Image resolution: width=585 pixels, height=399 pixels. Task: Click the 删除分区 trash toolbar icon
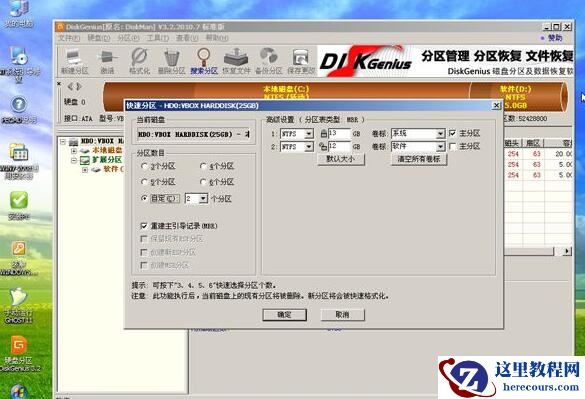coord(171,62)
